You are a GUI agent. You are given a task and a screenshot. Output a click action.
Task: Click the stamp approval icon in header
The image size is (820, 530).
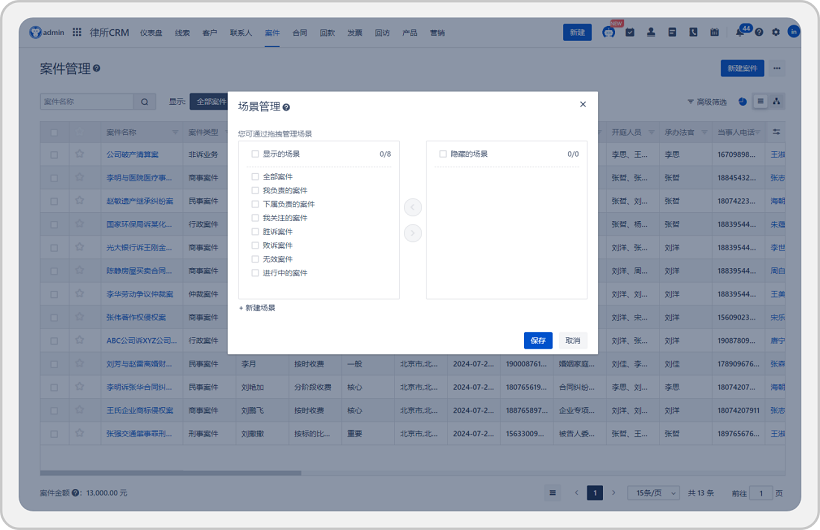(x=651, y=32)
